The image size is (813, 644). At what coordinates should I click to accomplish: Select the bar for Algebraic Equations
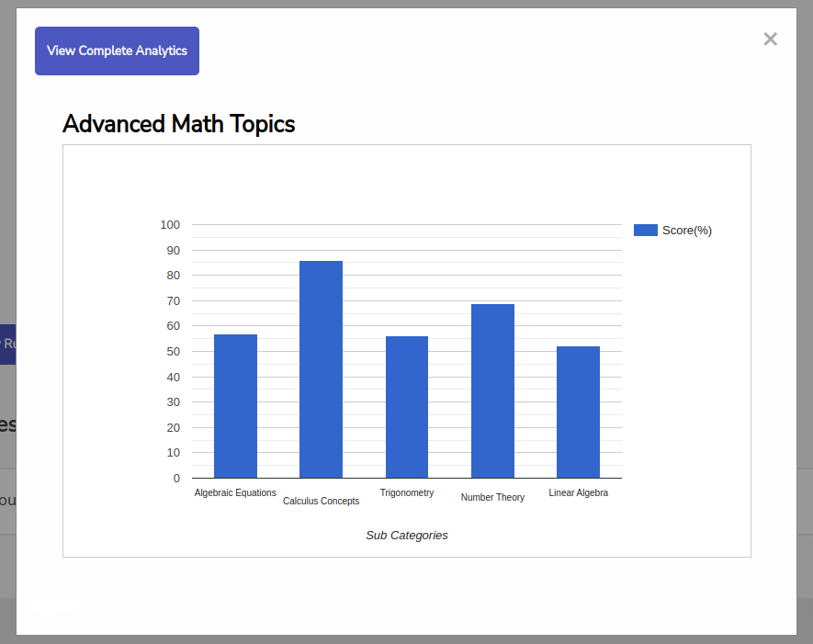coord(235,404)
